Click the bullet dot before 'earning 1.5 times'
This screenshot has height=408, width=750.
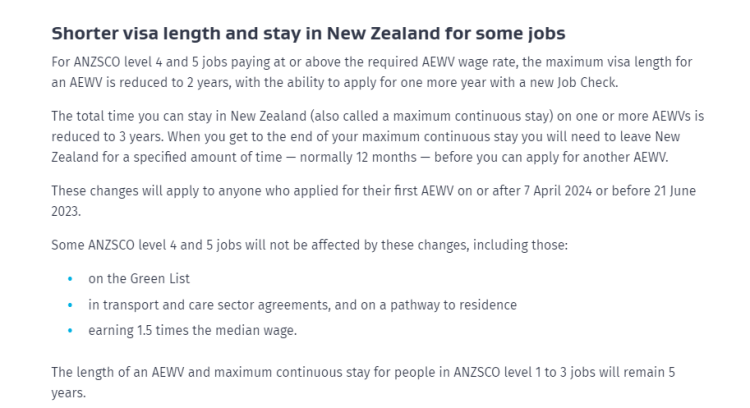coord(70,331)
